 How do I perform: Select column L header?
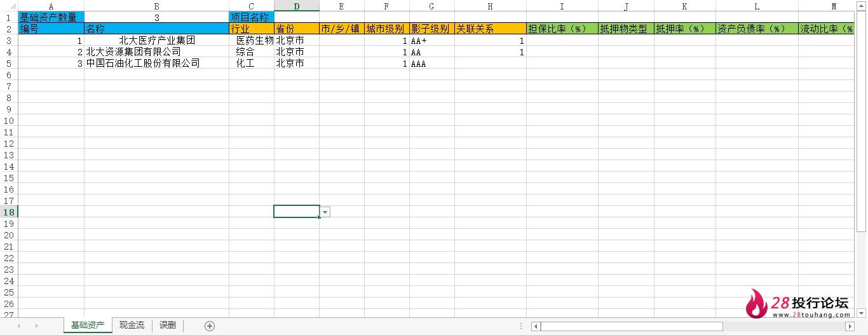pos(757,6)
